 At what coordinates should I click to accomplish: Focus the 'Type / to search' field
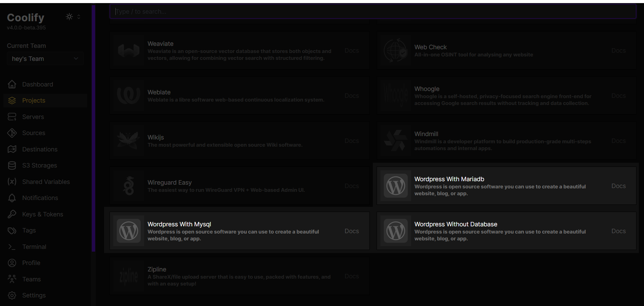click(373, 11)
